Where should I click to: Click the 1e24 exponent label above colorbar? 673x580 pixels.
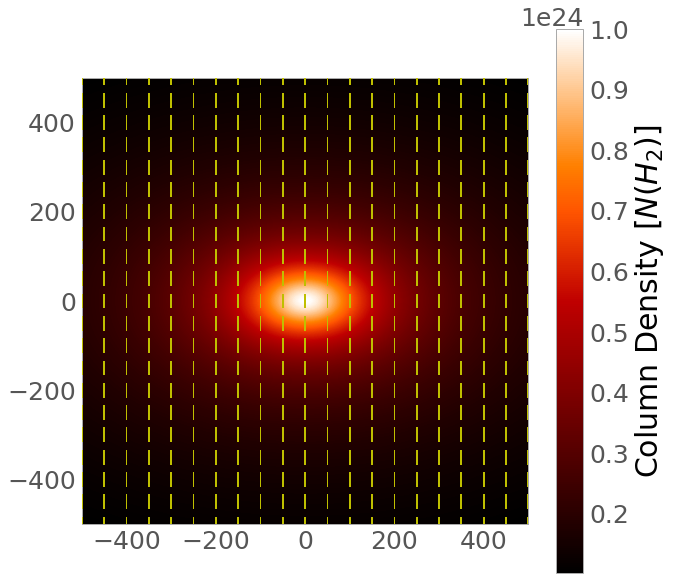click(x=552, y=18)
